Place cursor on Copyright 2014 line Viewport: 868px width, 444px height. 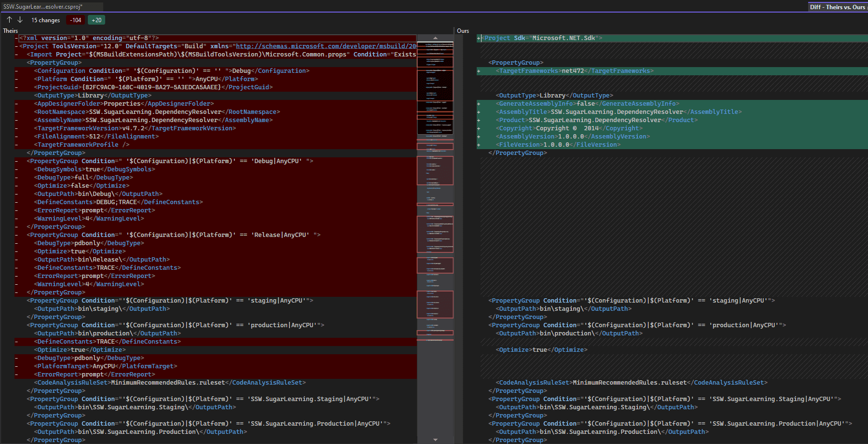[x=569, y=128]
